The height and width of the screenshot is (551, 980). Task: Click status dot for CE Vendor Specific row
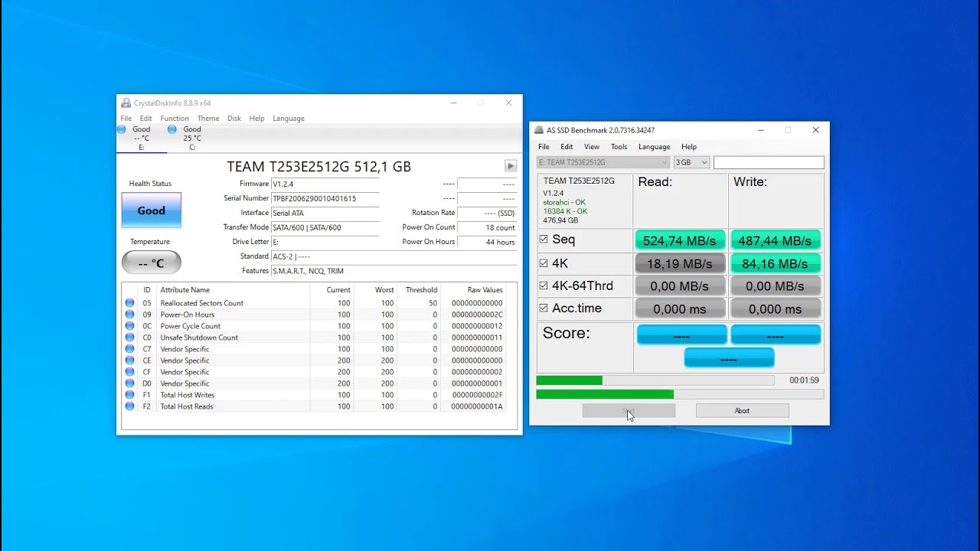tap(129, 360)
